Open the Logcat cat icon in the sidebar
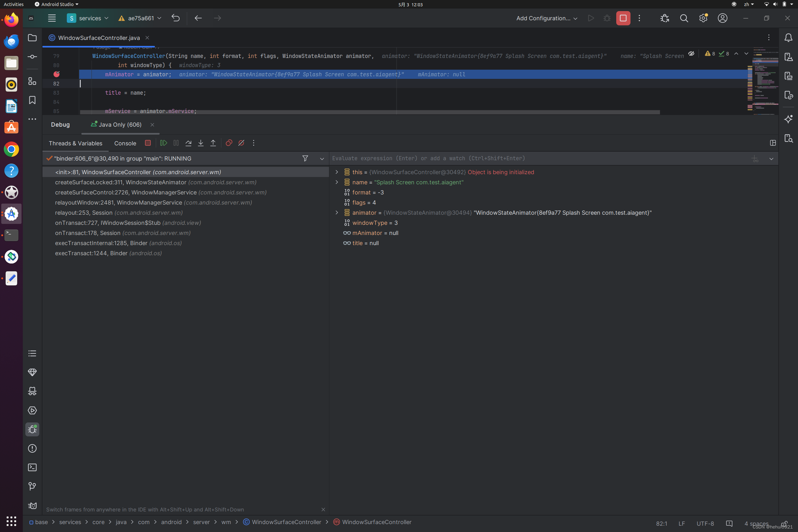This screenshot has width=798, height=532. (32, 505)
